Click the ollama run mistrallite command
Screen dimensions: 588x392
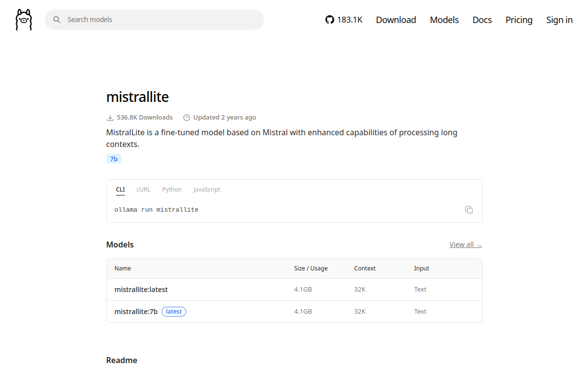tap(156, 210)
